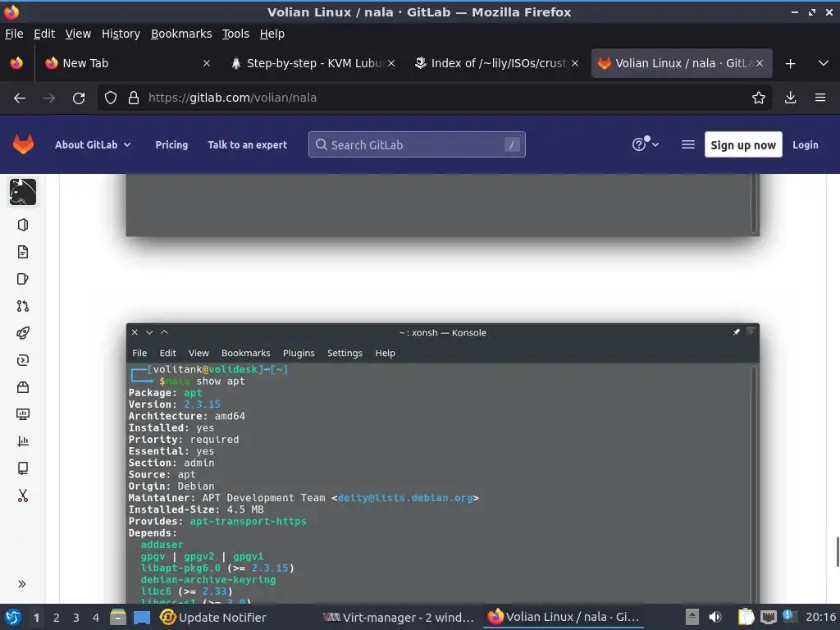Open Analytics chart sidebar icon
The height and width of the screenshot is (630, 840).
pyautogui.click(x=22, y=441)
